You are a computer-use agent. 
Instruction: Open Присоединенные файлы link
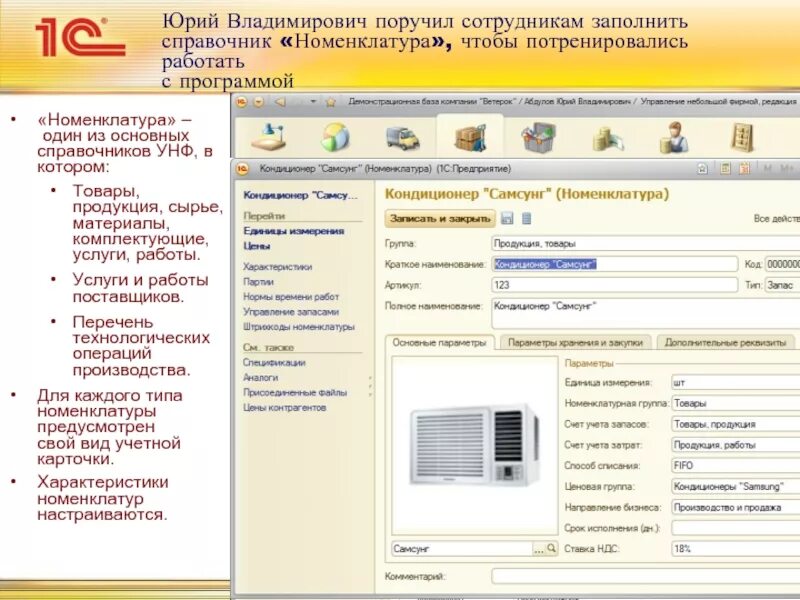tap(295, 392)
